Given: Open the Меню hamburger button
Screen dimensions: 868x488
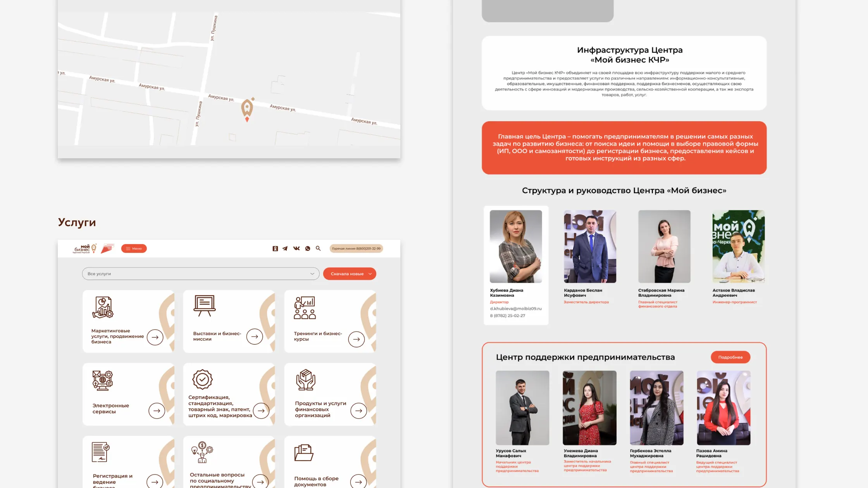Looking at the screenshot, I should coord(134,249).
